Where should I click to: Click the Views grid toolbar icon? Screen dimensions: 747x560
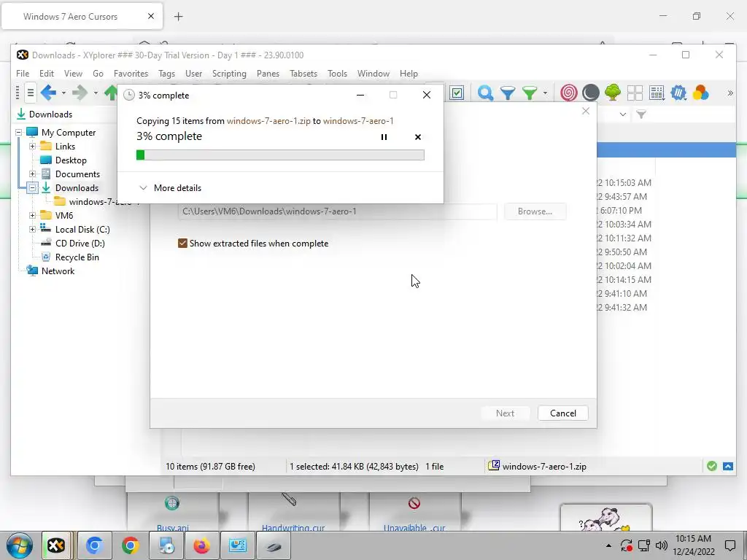point(657,93)
